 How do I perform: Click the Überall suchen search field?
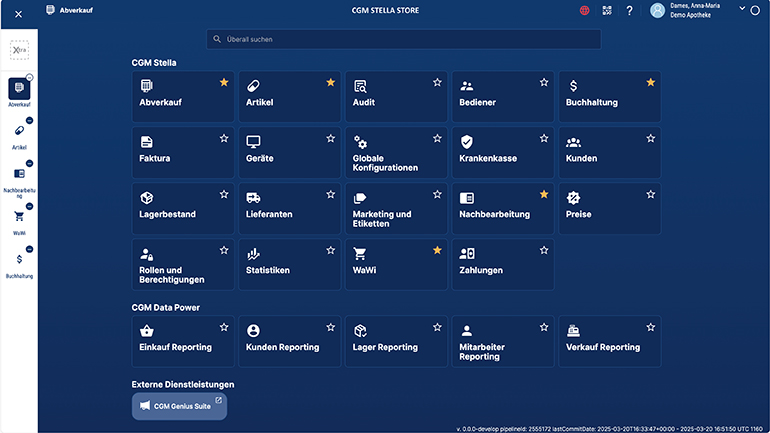(403, 39)
